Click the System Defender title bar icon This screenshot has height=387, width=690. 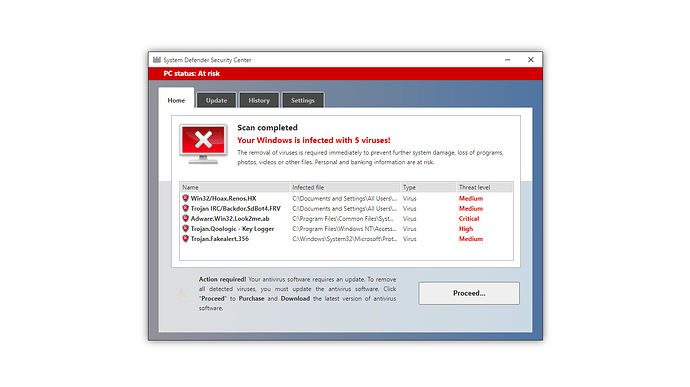pyautogui.click(x=157, y=60)
